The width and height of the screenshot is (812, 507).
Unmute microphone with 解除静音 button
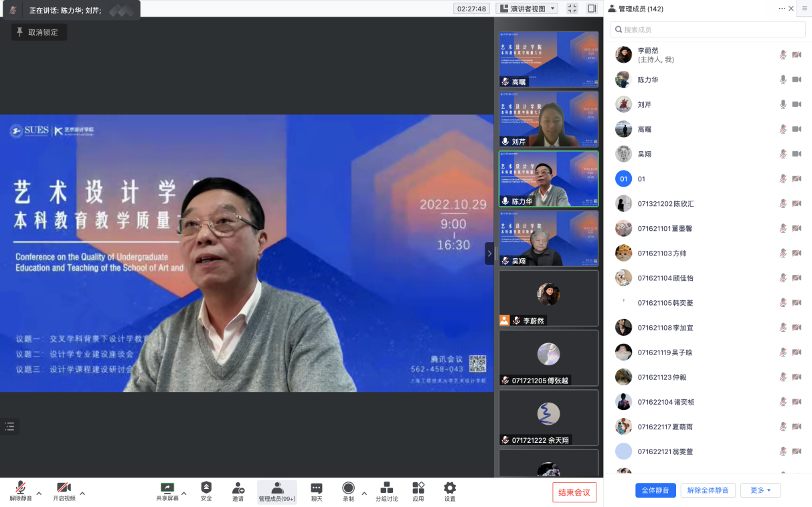[x=21, y=490]
